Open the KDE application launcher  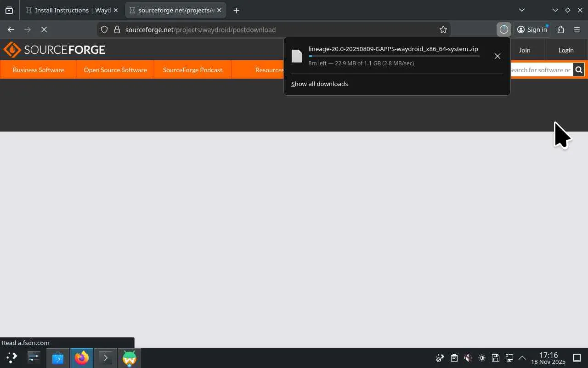click(12, 357)
